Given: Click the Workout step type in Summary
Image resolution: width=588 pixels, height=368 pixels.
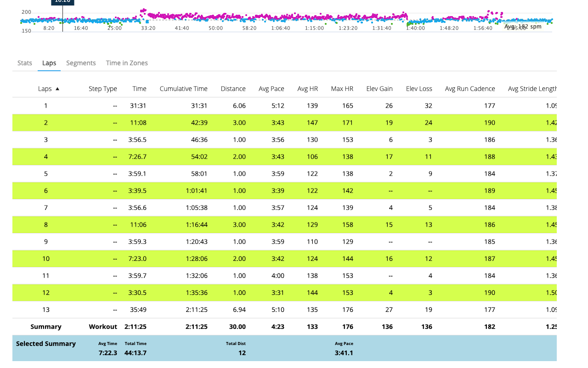Looking at the screenshot, I should click(103, 327).
